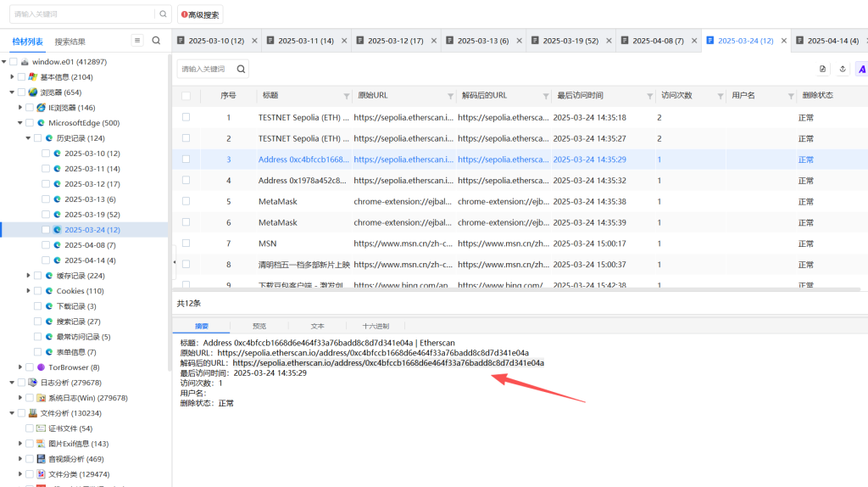Click the purple A icon in table toolbar
Viewport: 868px width, 487px height.
(861, 69)
